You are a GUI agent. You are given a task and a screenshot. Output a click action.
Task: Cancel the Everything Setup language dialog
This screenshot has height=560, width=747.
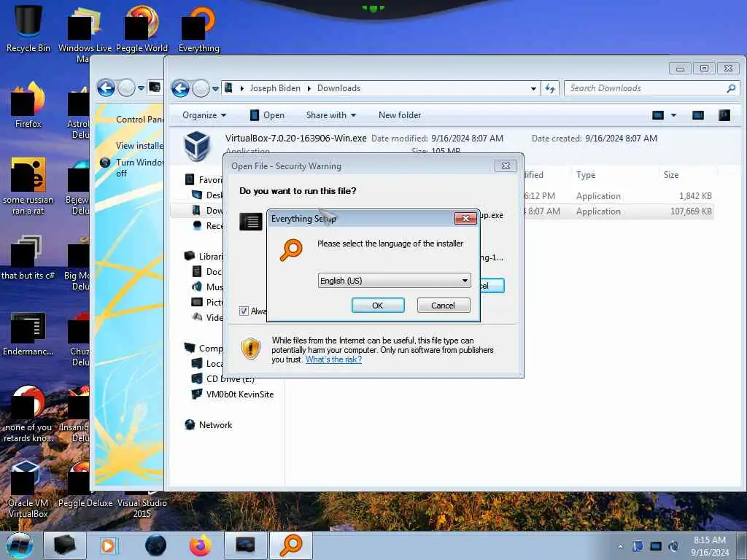[443, 306]
